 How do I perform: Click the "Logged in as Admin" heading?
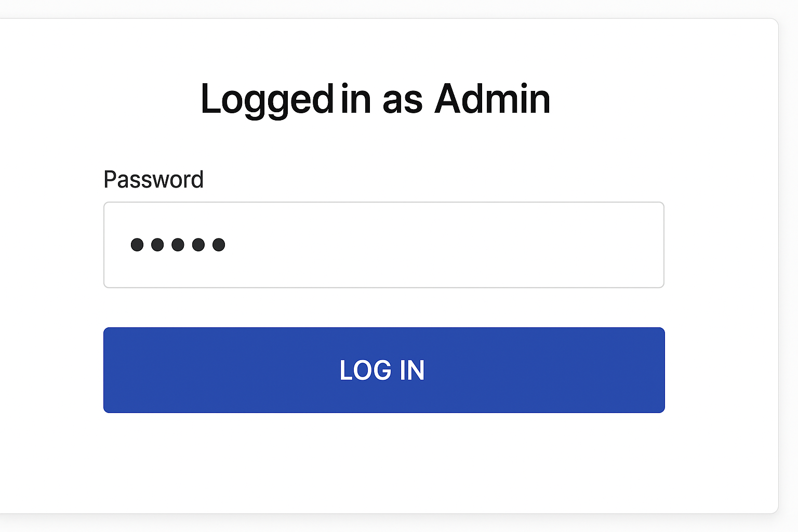pyautogui.click(x=375, y=99)
